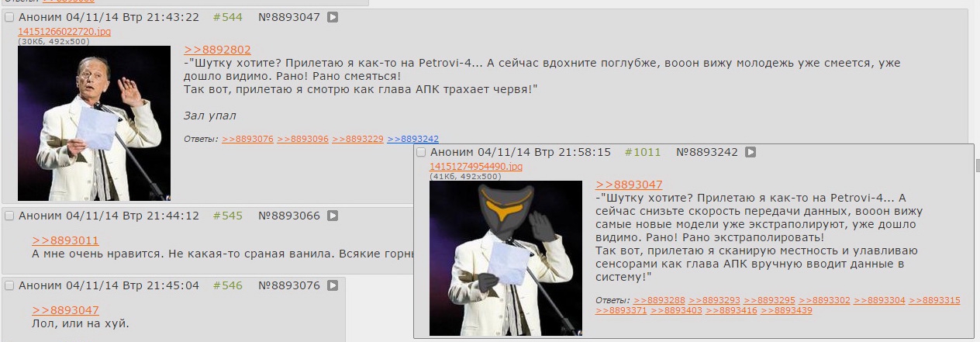Tick the checkbox of post #546

click(x=9, y=285)
